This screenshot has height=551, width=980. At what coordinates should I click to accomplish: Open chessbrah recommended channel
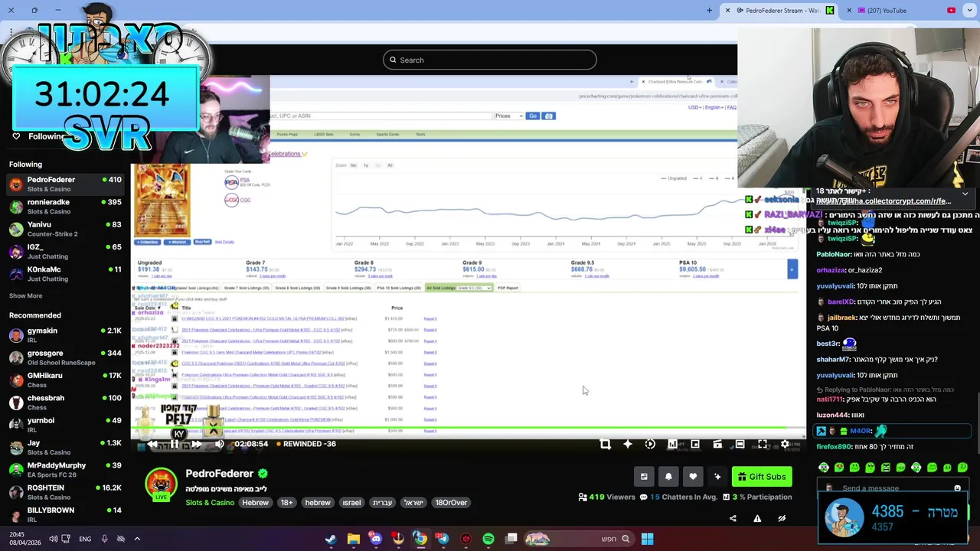(x=65, y=403)
